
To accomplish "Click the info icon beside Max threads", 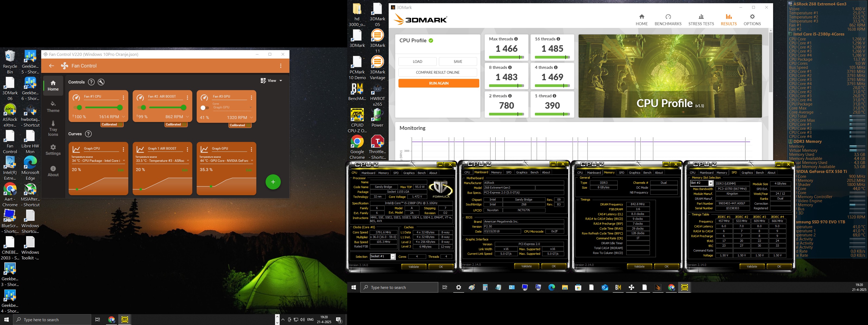I will pos(516,39).
